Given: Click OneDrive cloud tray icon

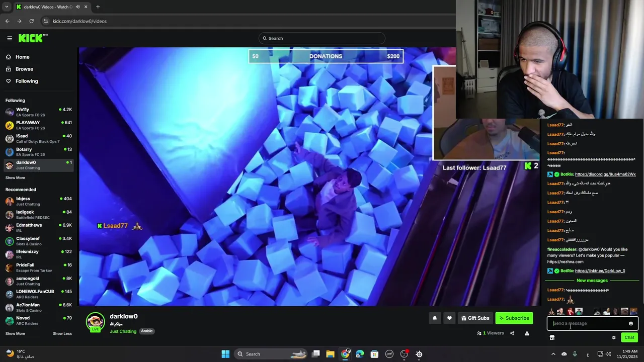Looking at the screenshot, I should pyautogui.click(x=564, y=354).
